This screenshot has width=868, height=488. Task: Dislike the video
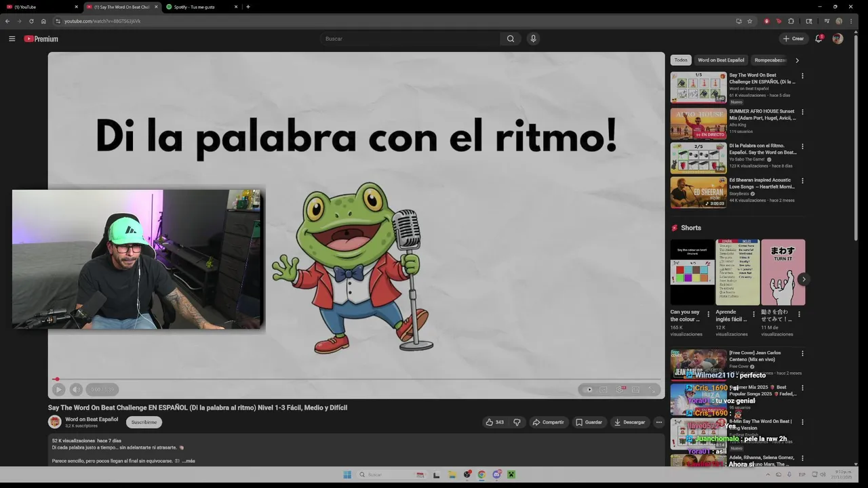pyautogui.click(x=517, y=422)
